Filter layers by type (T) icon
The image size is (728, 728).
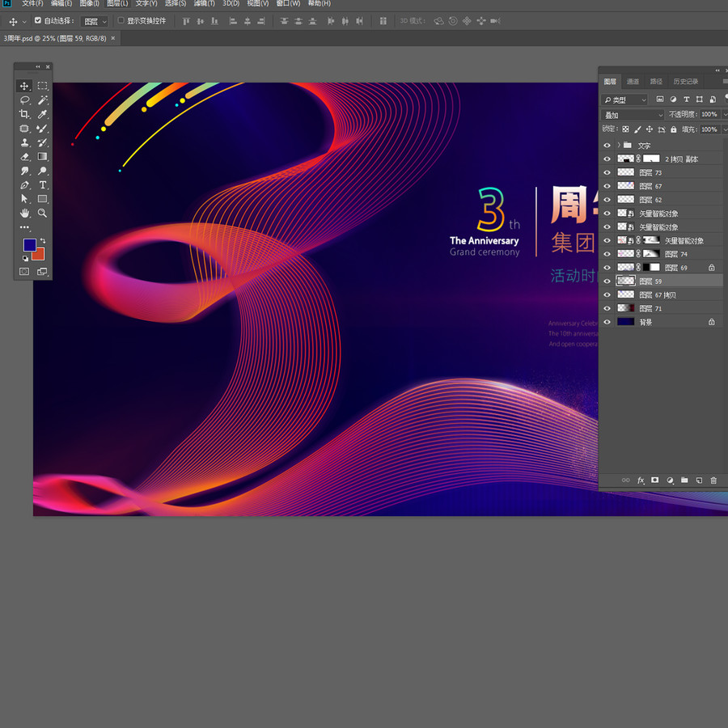[686, 99]
